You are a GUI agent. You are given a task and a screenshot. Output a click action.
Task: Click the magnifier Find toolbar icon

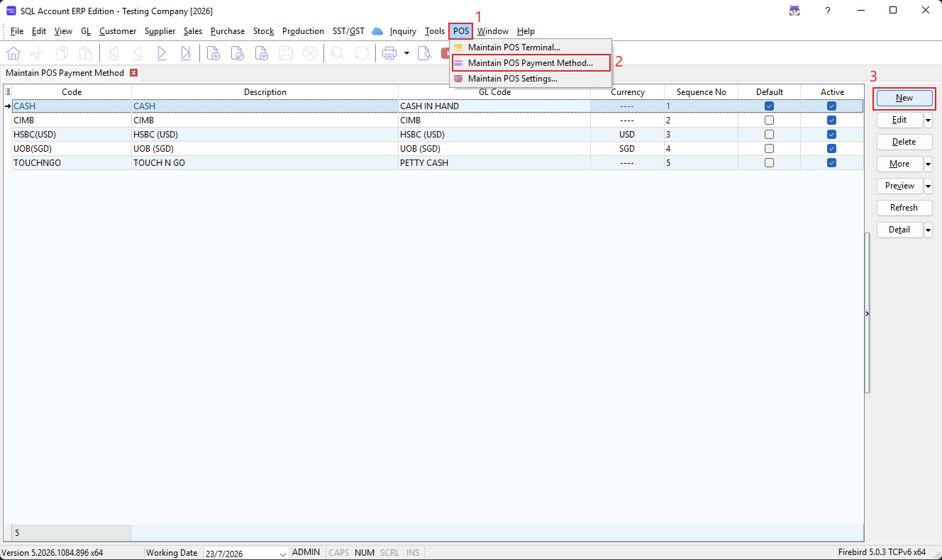coord(338,53)
